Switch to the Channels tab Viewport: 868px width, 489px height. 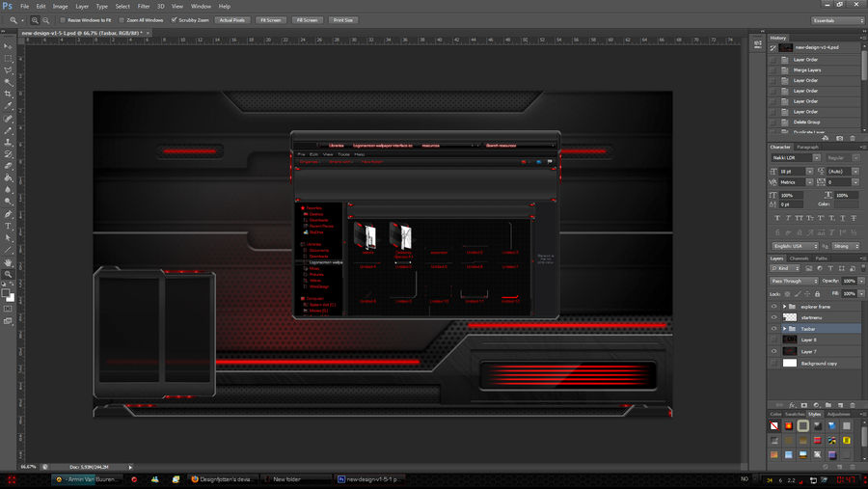point(799,258)
